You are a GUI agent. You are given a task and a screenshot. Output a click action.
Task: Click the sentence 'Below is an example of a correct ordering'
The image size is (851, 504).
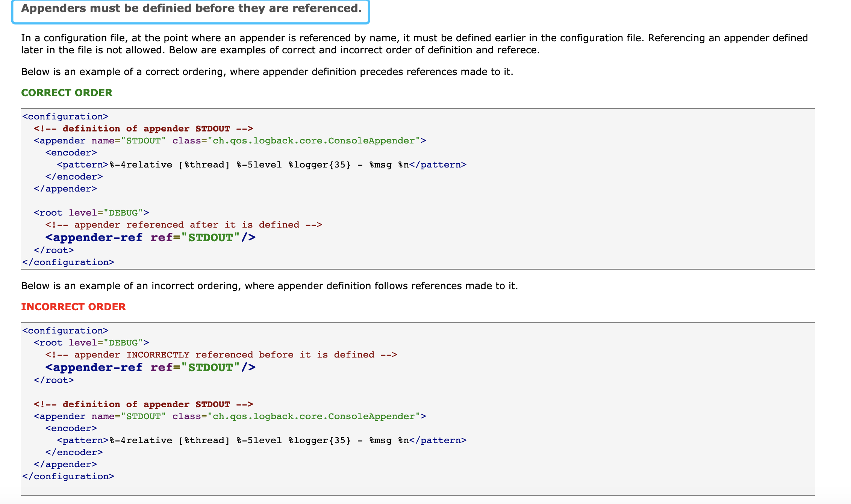pos(267,72)
